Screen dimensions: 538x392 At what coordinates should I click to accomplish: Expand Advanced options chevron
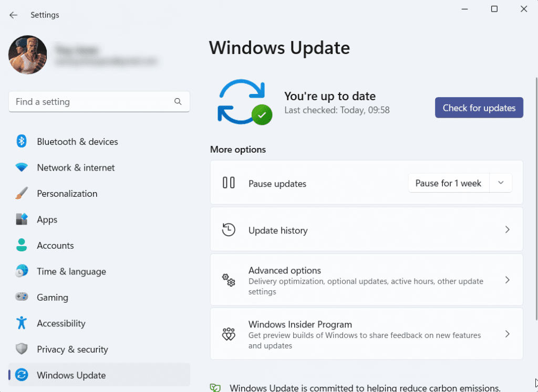point(508,280)
